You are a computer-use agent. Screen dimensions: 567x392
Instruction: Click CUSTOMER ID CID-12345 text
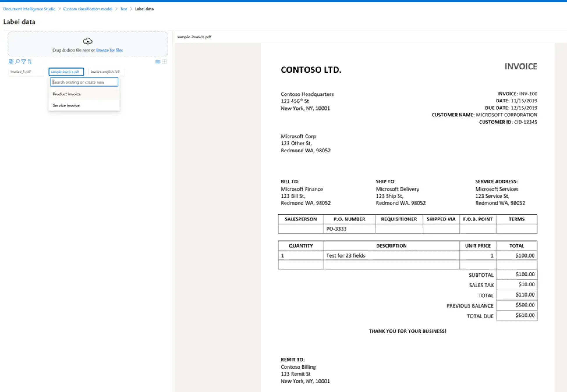508,122
